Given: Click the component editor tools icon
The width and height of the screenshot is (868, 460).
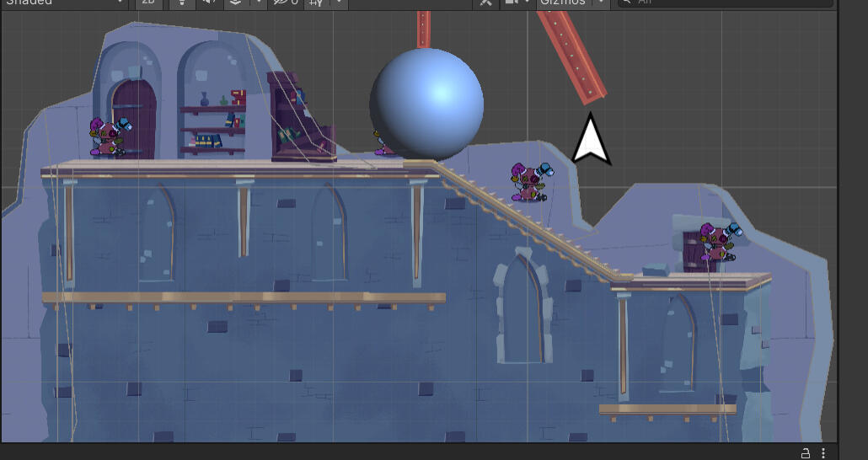Looking at the screenshot, I should 485,3.
